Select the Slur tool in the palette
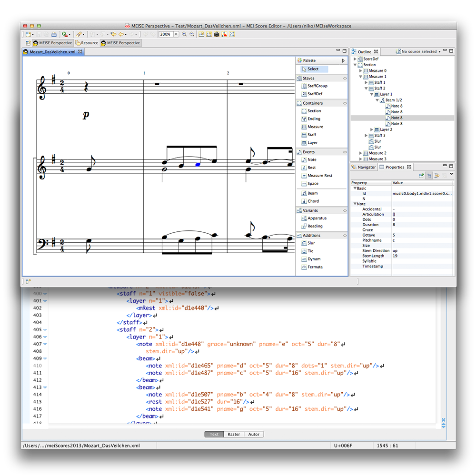The height and width of the screenshot is (476, 476). pos(311,243)
